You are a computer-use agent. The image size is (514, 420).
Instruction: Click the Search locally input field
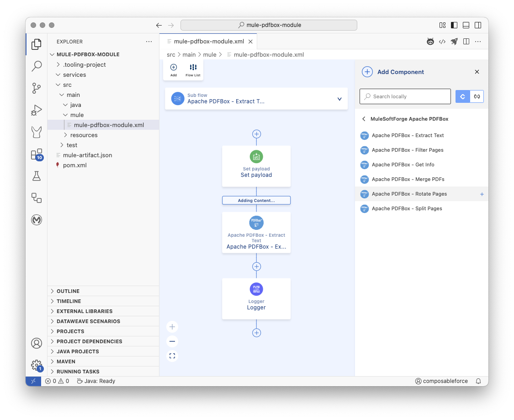click(x=405, y=96)
